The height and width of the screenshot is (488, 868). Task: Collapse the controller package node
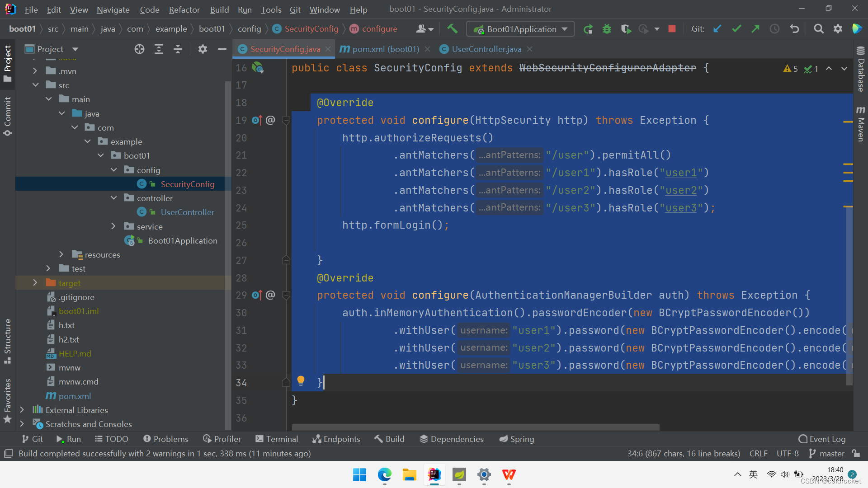[114, 198]
